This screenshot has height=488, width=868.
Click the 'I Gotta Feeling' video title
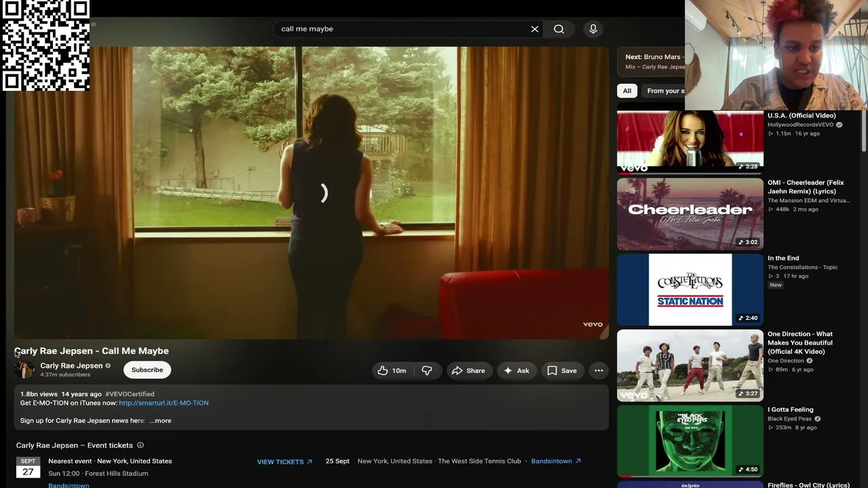tap(791, 409)
